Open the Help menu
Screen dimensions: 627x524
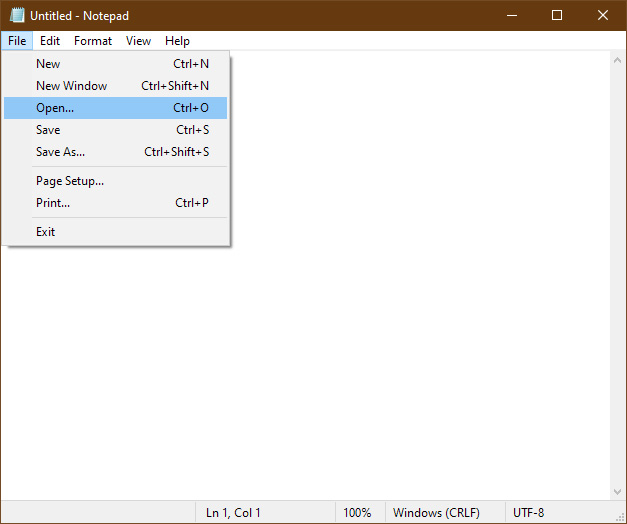(x=177, y=41)
